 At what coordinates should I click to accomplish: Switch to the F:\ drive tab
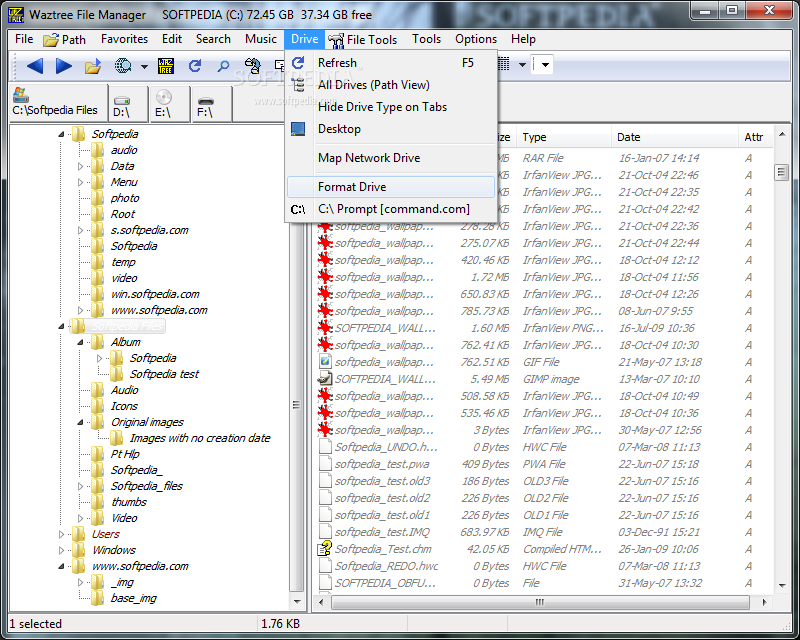point(211,103)
